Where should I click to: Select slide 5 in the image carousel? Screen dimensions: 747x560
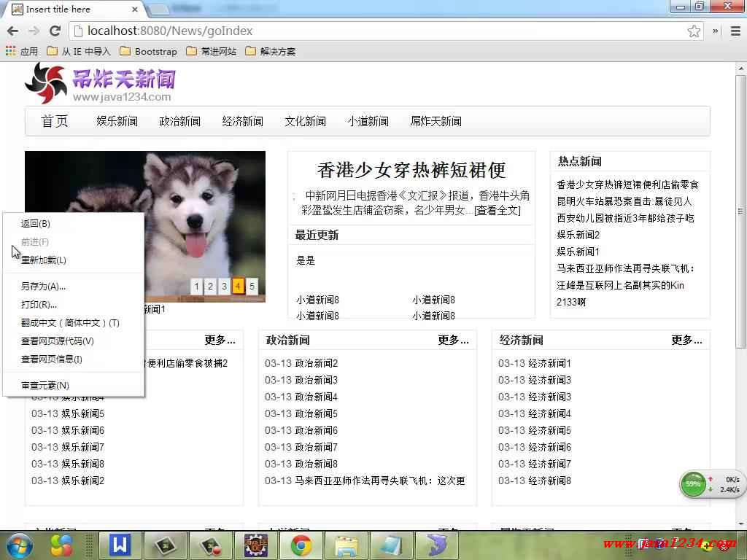click(x=252, y=286)
